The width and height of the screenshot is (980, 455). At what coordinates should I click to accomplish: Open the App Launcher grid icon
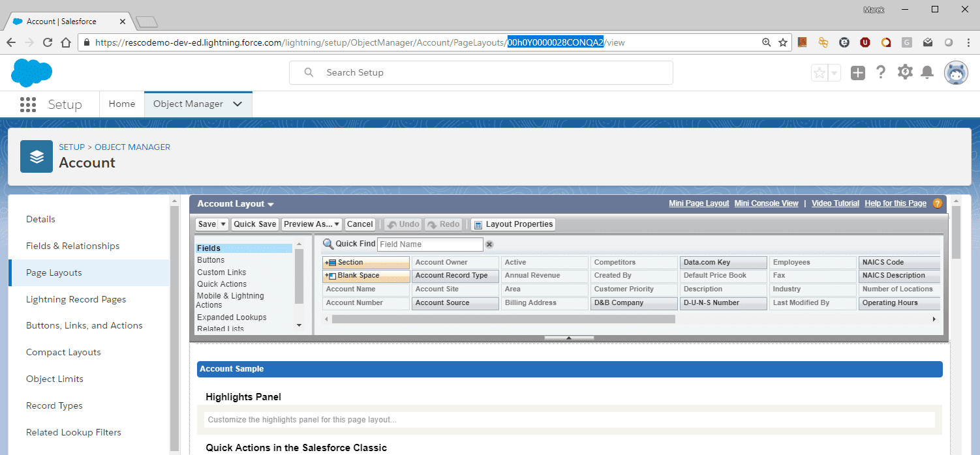coord(28,104)
